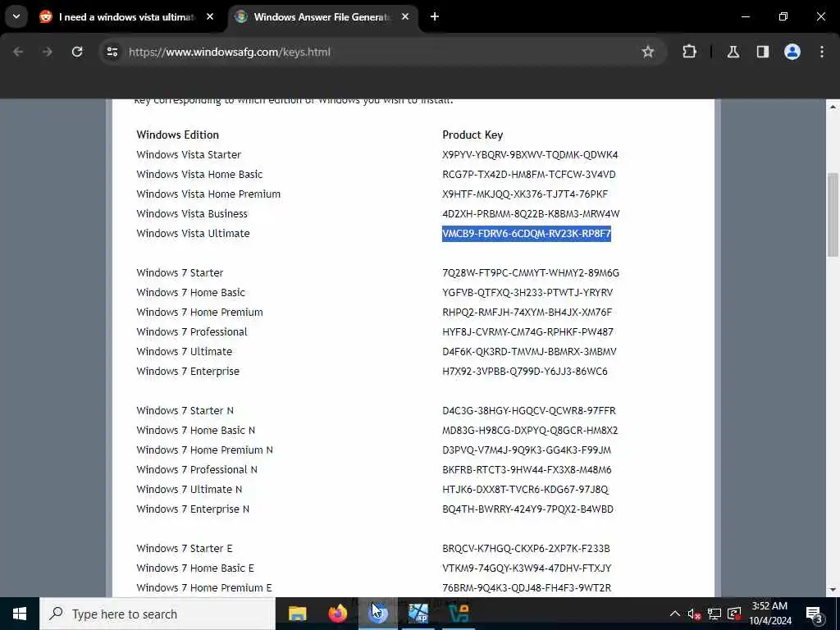
Task: Open the tab search dropdown arrow
Action: pyautogui.click(x=16, y=16)
